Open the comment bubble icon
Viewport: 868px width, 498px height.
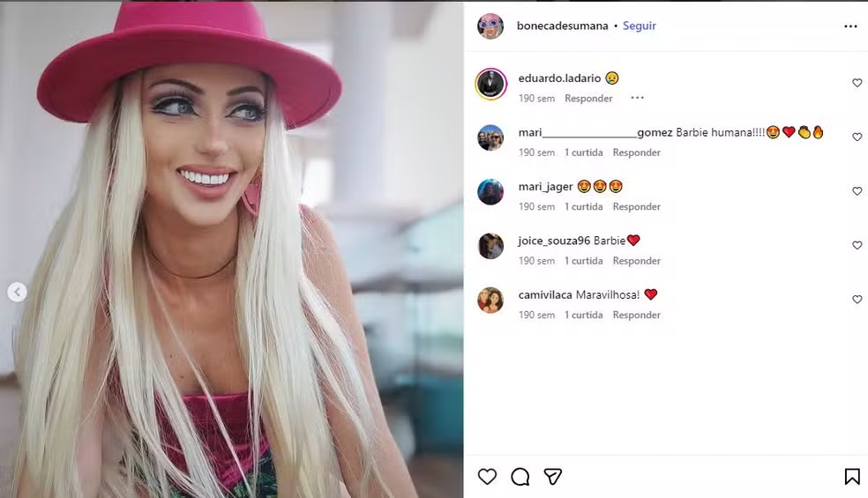point(520,477)
